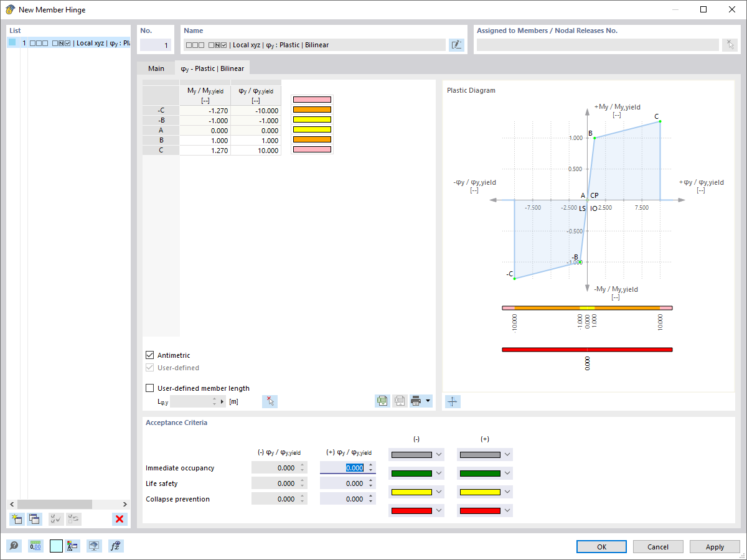747x560 pixels.
Task: Open the green (-) color dropdown
Action: click(439, 474)
